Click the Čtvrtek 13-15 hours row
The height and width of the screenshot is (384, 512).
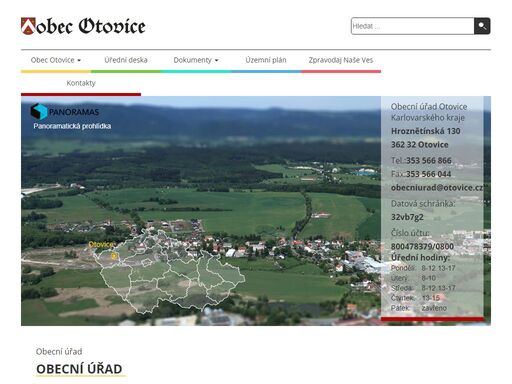(415, 298)
